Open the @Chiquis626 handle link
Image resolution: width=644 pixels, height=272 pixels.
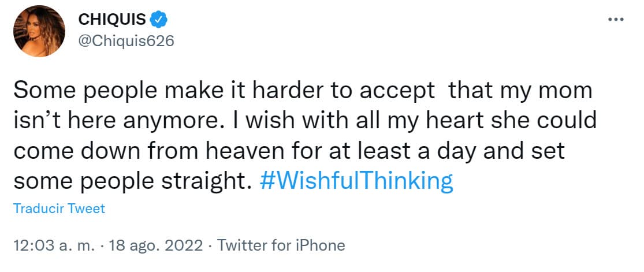(126, 42)
